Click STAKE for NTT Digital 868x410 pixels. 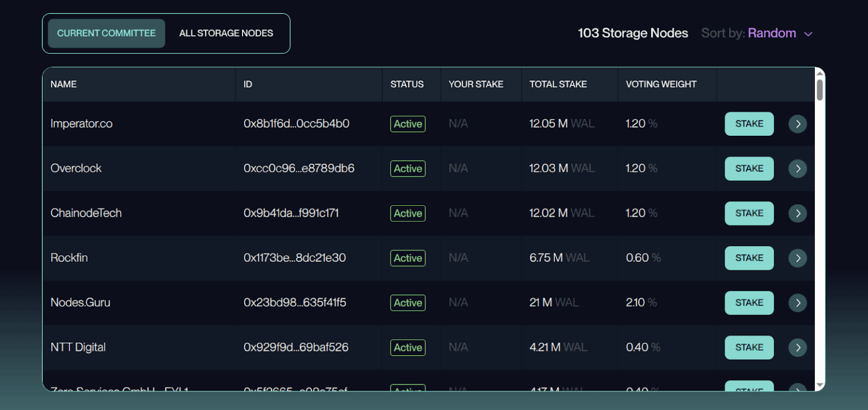[749, 347]
